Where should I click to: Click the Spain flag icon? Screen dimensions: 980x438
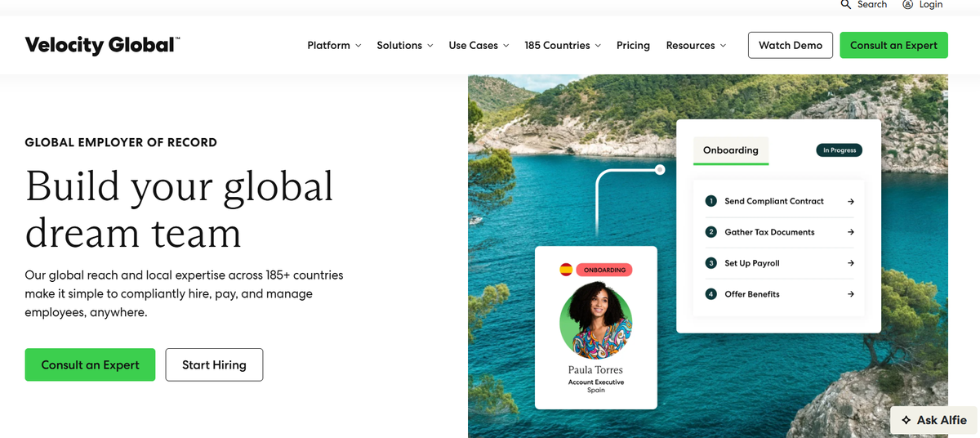point(566,270)
